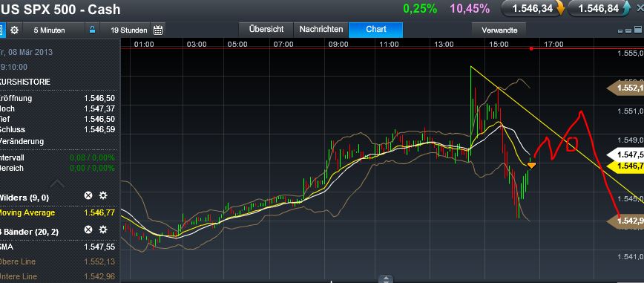Click the 09:00 time axis label
Screen dimensions: 644x283
pos(339,44)
